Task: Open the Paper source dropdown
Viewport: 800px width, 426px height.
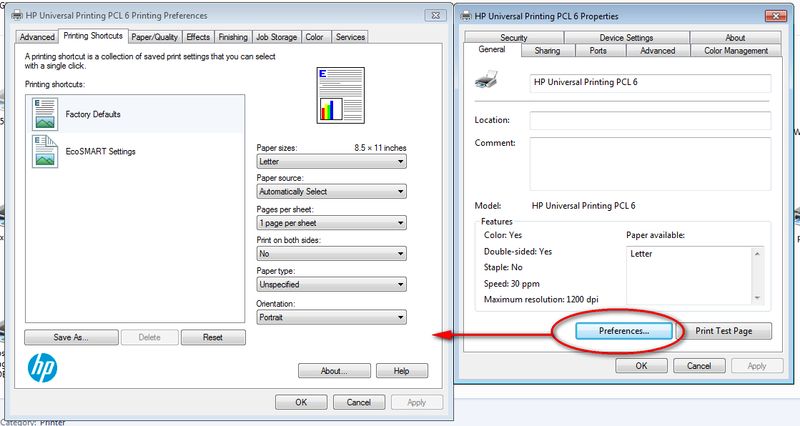Action: [x=331, y=192]
